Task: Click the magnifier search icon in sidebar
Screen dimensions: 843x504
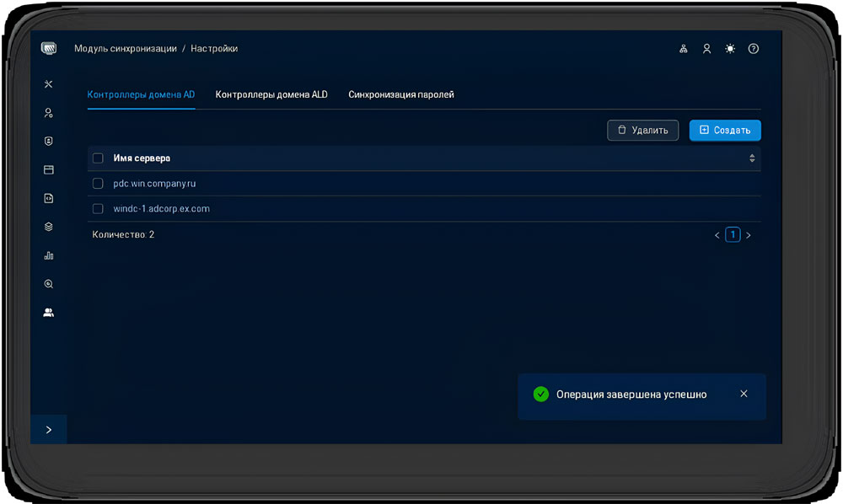Action: [x=48, y=284]
